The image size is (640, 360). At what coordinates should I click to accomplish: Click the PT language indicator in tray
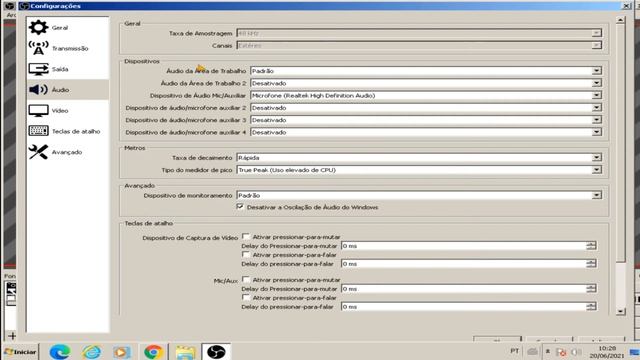click(x=514, y=351)
